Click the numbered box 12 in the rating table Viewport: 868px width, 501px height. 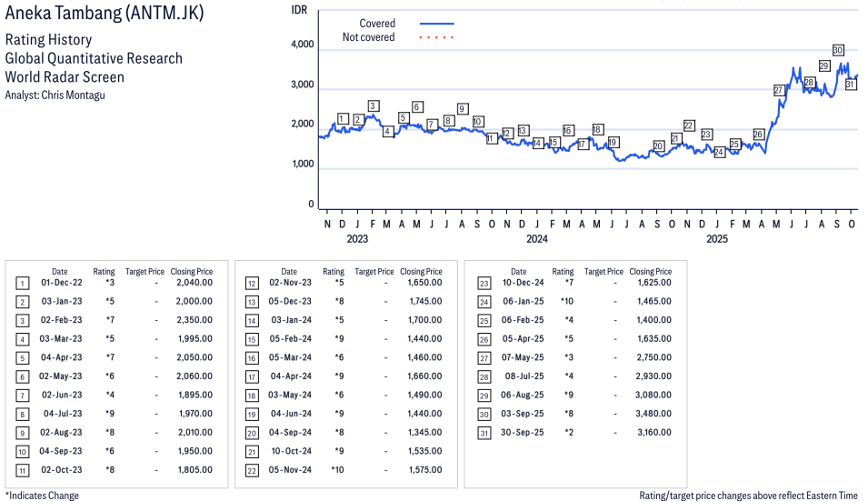251,283
